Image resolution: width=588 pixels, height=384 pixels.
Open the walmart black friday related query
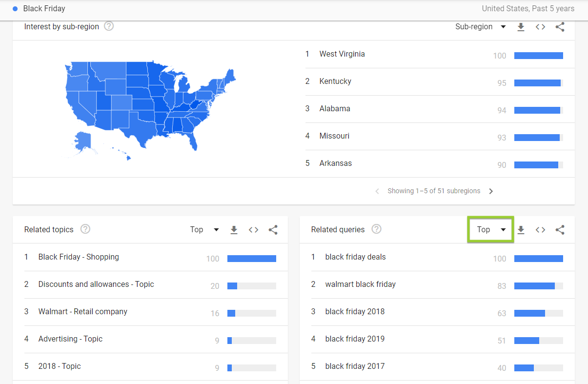[x=361, y=284]
